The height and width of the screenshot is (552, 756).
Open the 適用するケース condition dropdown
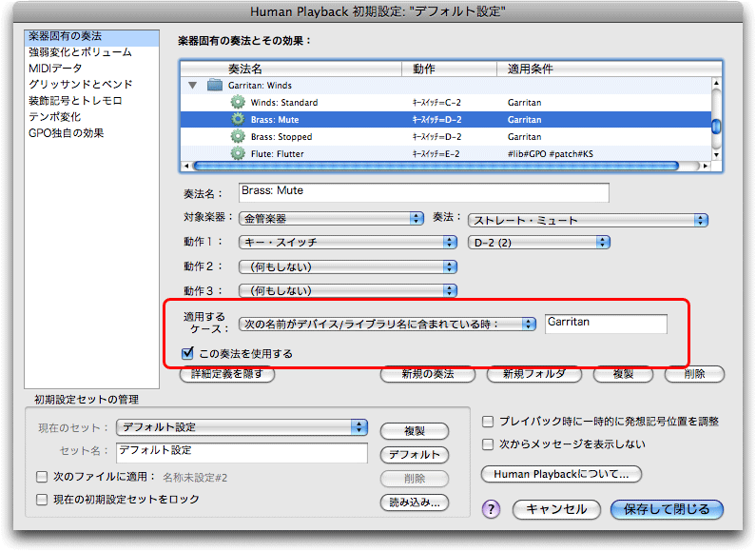click(x=387, y=324)
